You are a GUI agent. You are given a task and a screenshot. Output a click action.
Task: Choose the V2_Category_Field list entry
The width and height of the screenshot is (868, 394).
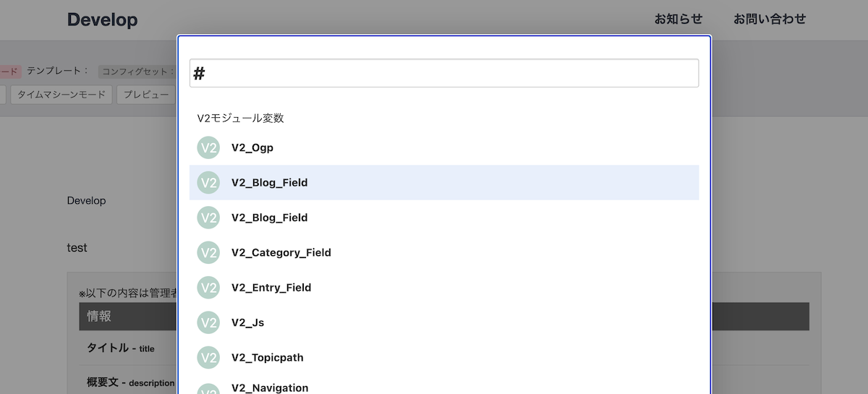click(281, 252)
